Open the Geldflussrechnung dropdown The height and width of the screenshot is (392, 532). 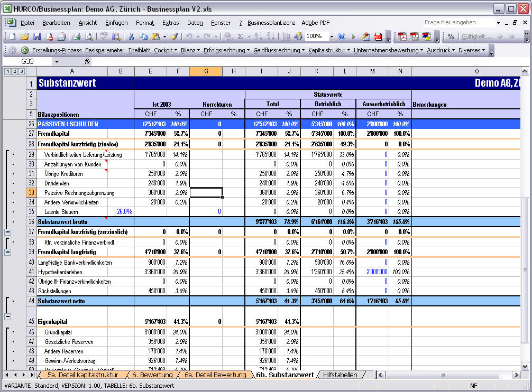click(279, 50)
